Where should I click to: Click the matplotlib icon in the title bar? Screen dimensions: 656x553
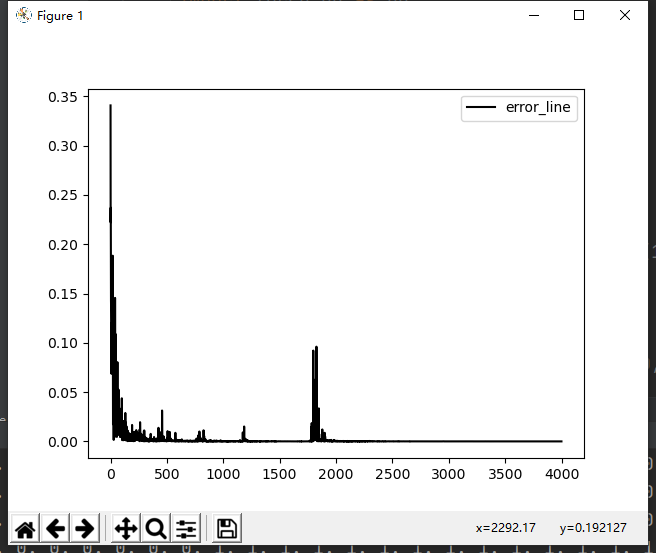23,15
